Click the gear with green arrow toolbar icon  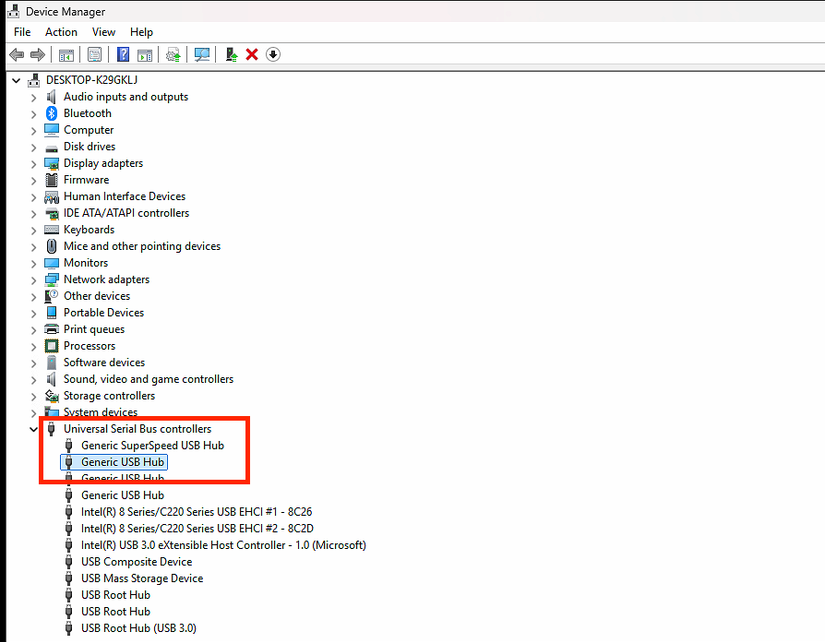[173, 55]
